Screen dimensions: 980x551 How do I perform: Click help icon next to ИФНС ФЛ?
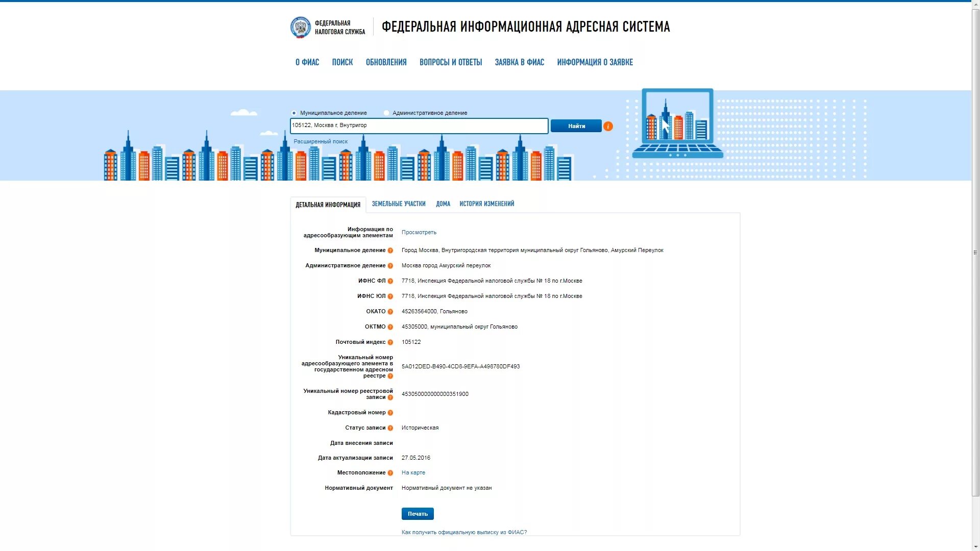(x=390, y=281)
